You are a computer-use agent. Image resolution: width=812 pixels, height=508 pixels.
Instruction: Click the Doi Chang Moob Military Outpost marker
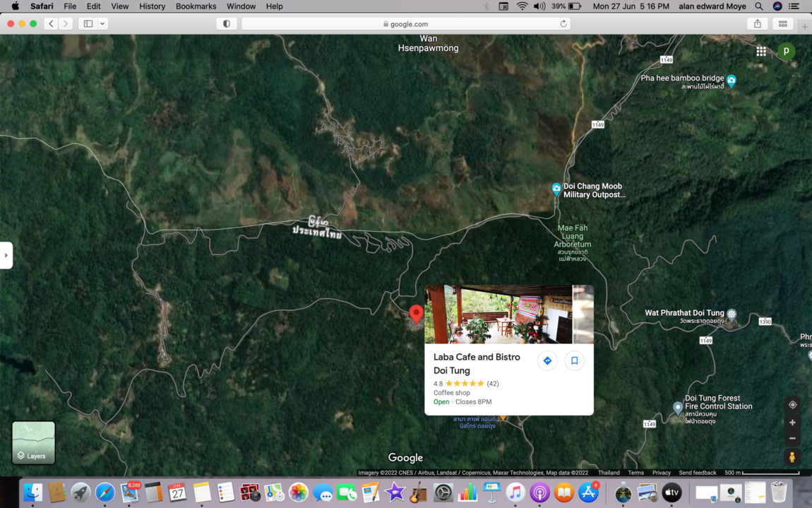click(x=556, y=189)
